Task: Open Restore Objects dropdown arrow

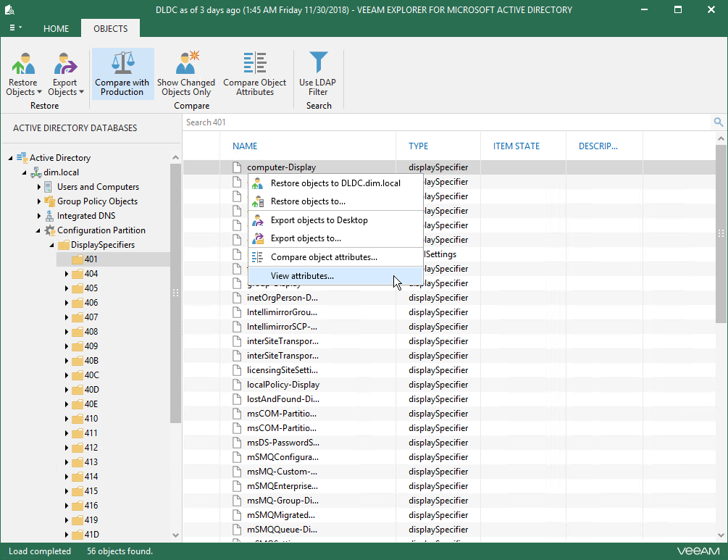Action: click(x=39, y=92)
